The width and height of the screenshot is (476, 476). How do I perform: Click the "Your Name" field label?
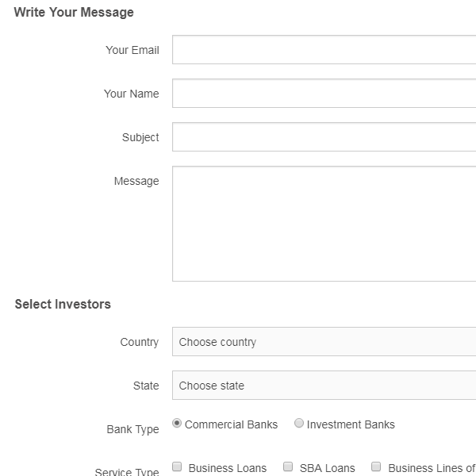131,94
